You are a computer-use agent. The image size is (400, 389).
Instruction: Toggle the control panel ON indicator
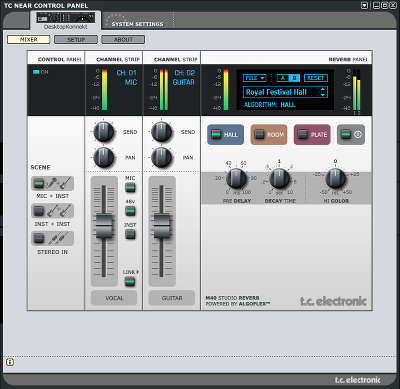(x=36, y=72)
